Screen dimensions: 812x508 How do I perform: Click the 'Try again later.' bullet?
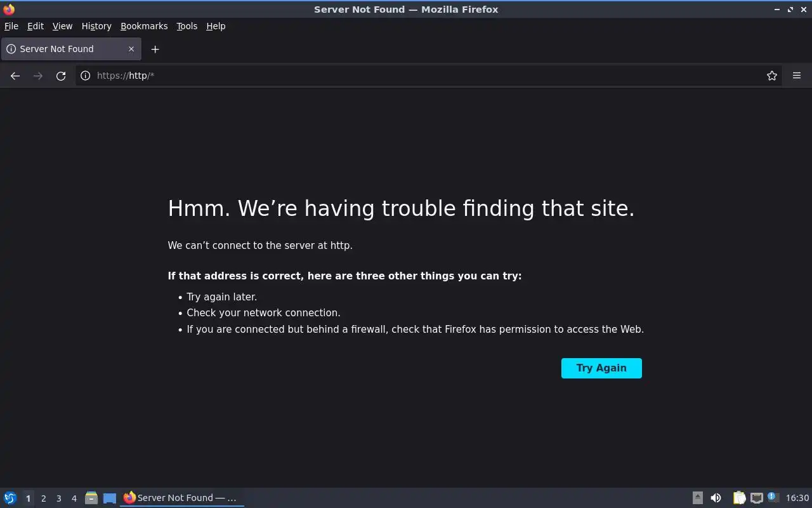tap(222, 297)
